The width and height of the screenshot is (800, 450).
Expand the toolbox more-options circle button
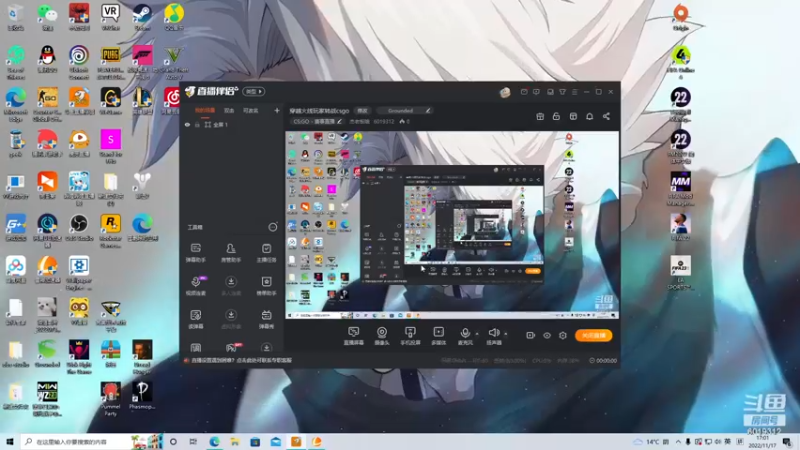coord(272,227)
